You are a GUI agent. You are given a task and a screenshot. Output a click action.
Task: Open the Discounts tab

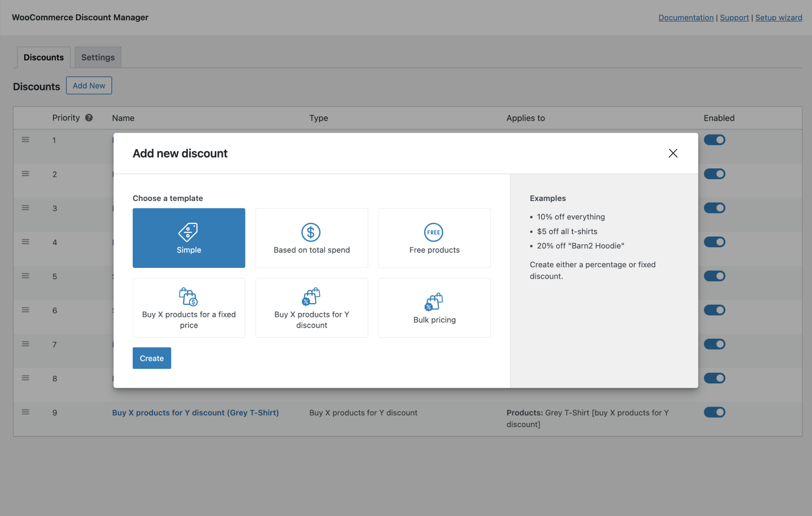[44, 57]
